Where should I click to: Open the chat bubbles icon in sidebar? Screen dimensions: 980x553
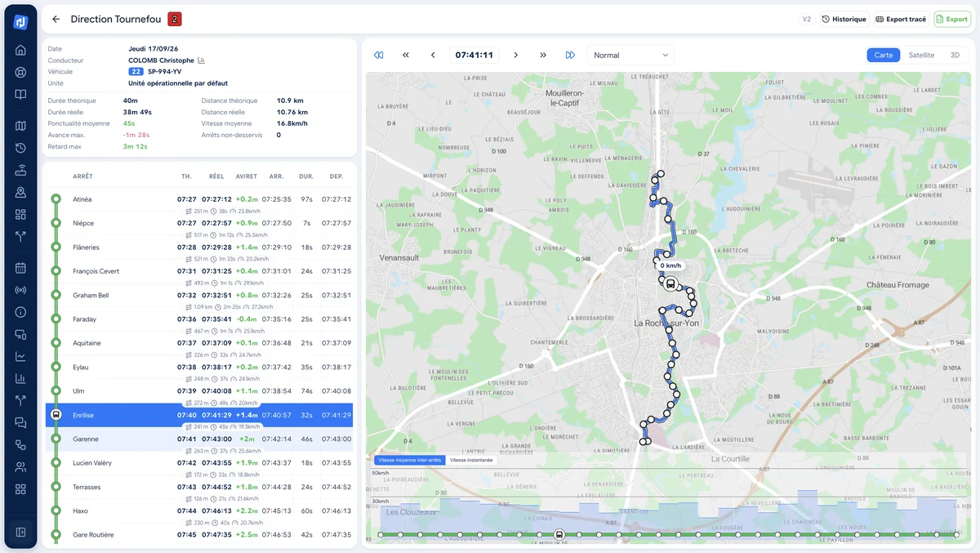coord(20,422)
